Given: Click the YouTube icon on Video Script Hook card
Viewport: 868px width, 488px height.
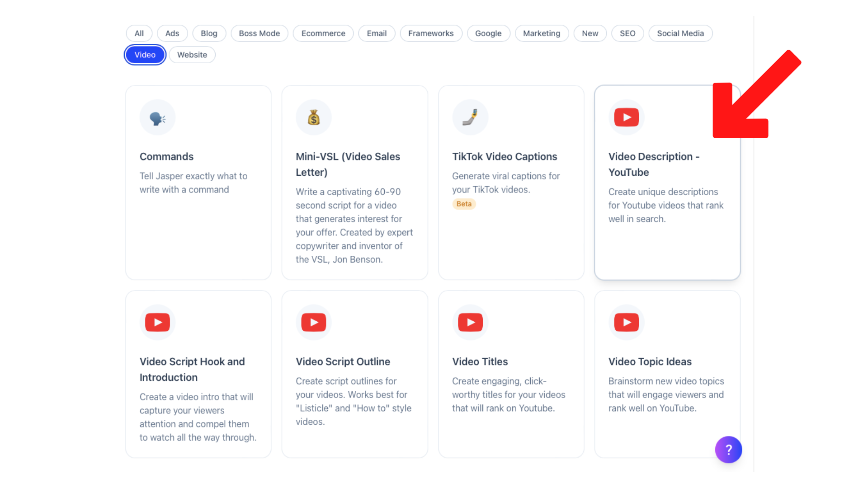Looking at the screenshot, I should tap(157, 322).
